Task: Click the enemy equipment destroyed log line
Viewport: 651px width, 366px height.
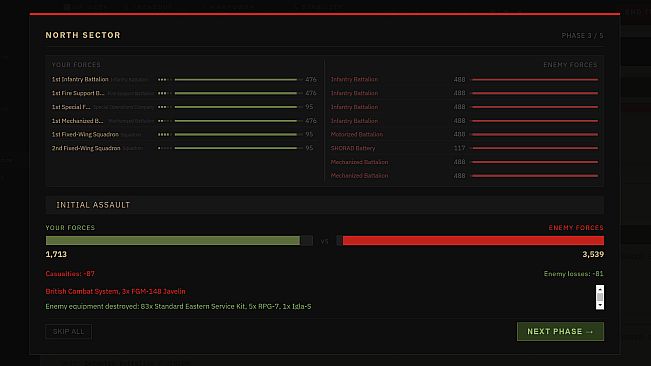Action: pyautogui.click(x=178, y=307)
